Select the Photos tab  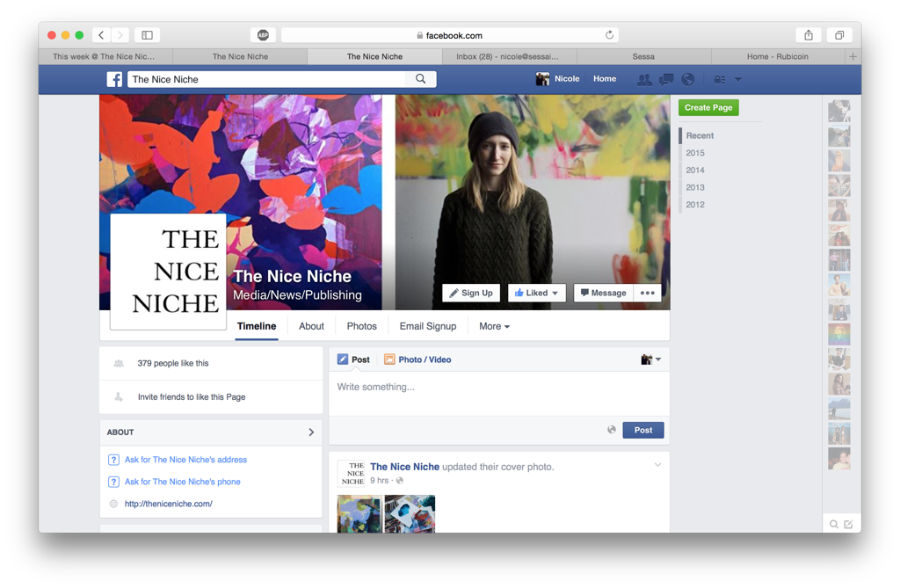coord(361,326)
